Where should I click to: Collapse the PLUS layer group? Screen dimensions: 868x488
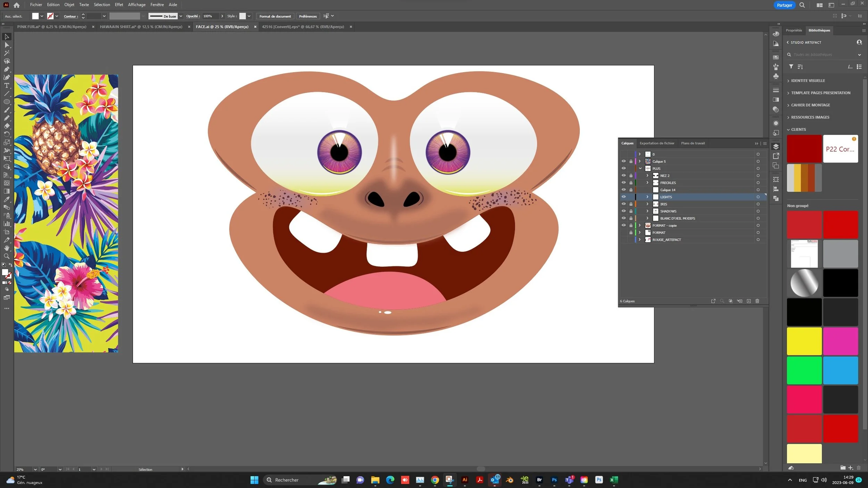640,168
